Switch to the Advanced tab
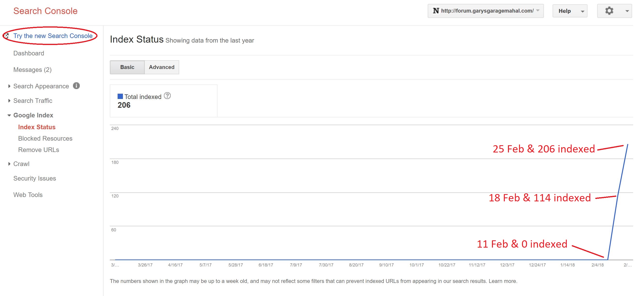 [161, 67]
